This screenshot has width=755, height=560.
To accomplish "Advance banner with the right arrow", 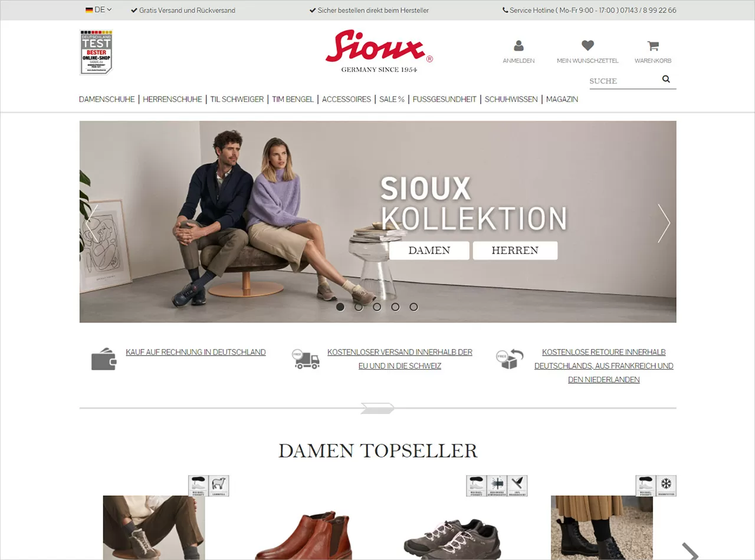I will point(664,223).
